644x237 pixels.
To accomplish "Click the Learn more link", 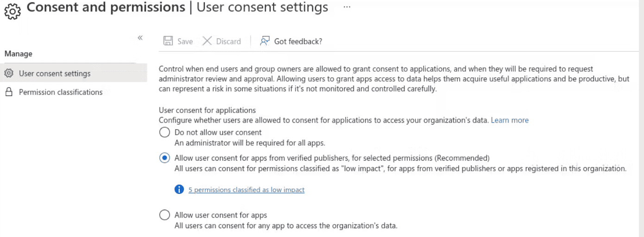I will pyautogui.click(x=510, y=120).
